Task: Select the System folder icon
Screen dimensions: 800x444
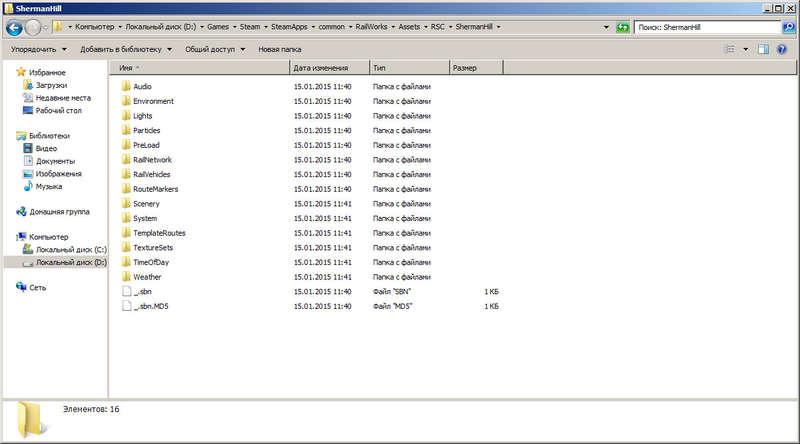Action: pos(126,218)
